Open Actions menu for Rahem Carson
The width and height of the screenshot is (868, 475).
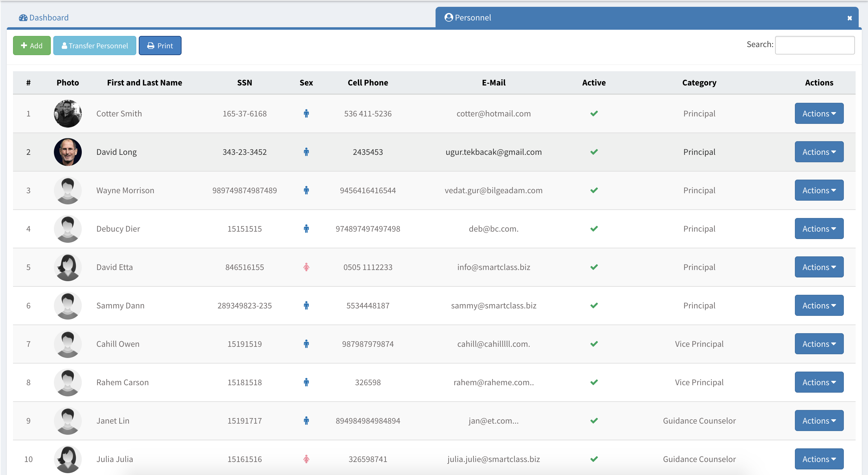click(x=819, y=382)
